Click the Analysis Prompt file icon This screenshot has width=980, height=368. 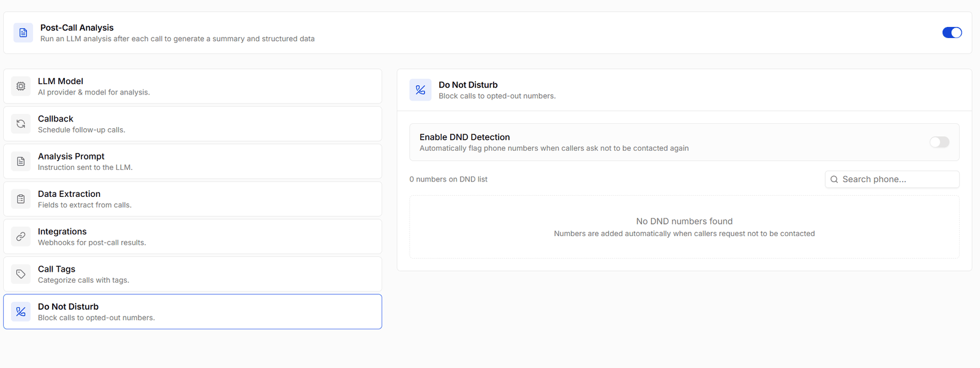pyautogui.click(x=21, y=161)
